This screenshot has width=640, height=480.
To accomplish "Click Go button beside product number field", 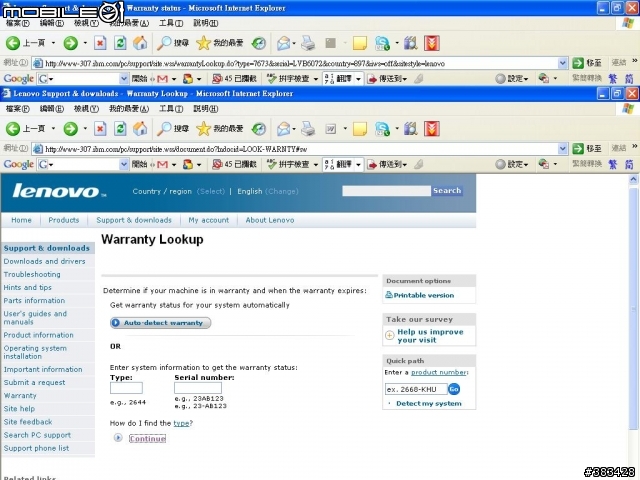I will tap(454, 389).
